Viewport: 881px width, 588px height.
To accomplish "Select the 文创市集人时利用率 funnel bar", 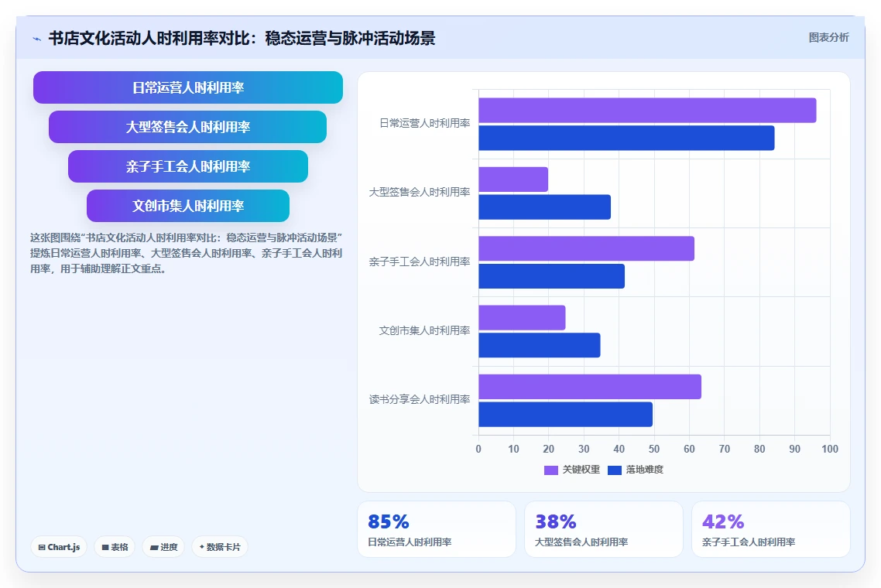I will (187, 206).
